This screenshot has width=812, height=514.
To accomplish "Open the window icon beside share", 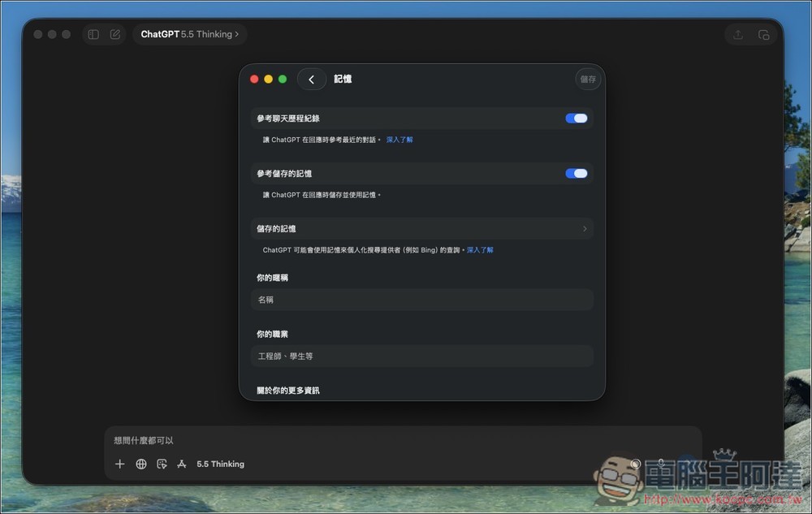I will pos(763,35).
